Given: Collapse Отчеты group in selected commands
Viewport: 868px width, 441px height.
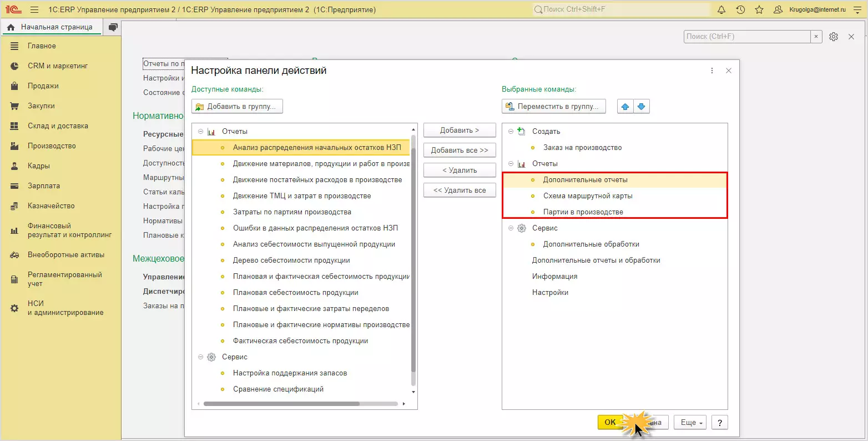Looking at the screenshot, I should pos(511,164).
